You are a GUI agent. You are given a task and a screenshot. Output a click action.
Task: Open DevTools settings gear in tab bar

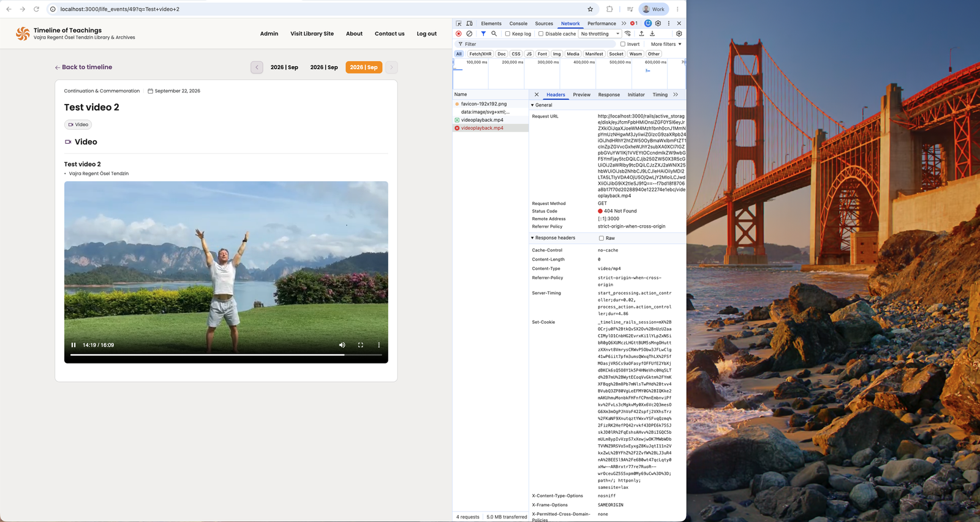[658, 23]
